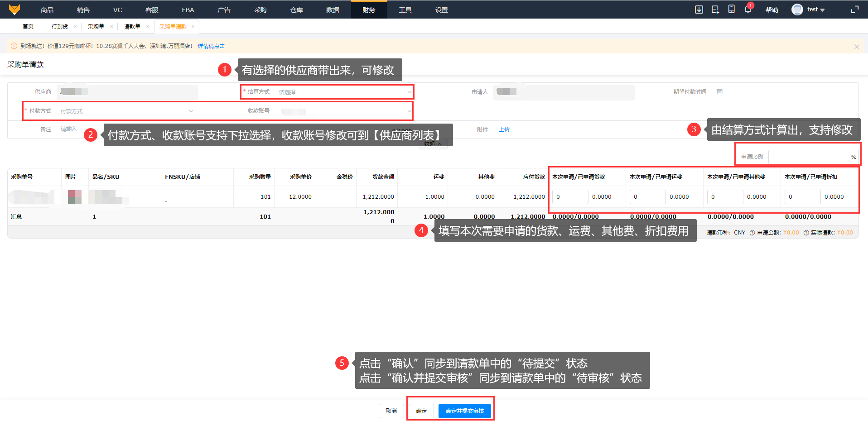
Task: Open the notification bell
Action: 747,9
